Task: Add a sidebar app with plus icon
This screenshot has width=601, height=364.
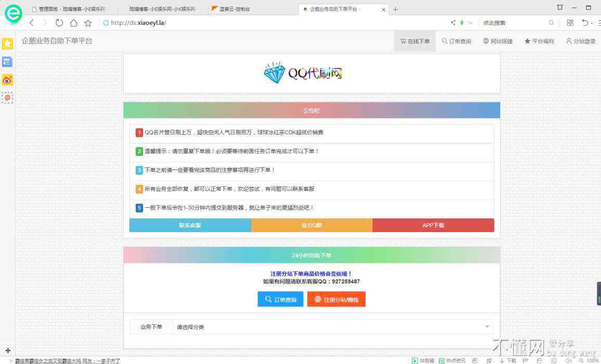Action: tap(8, 350)
